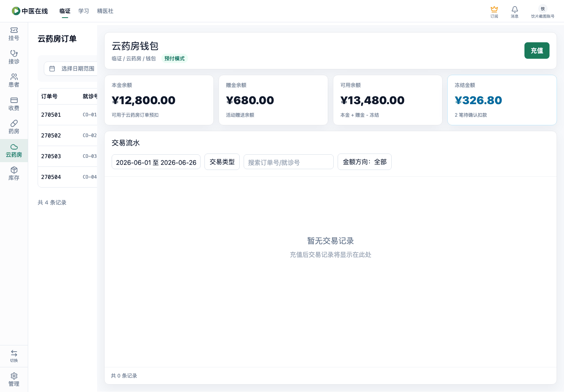Open the 收费 billing sidebar icon
The height and width of the screenshot is (392, 564).
click(14, 104)
